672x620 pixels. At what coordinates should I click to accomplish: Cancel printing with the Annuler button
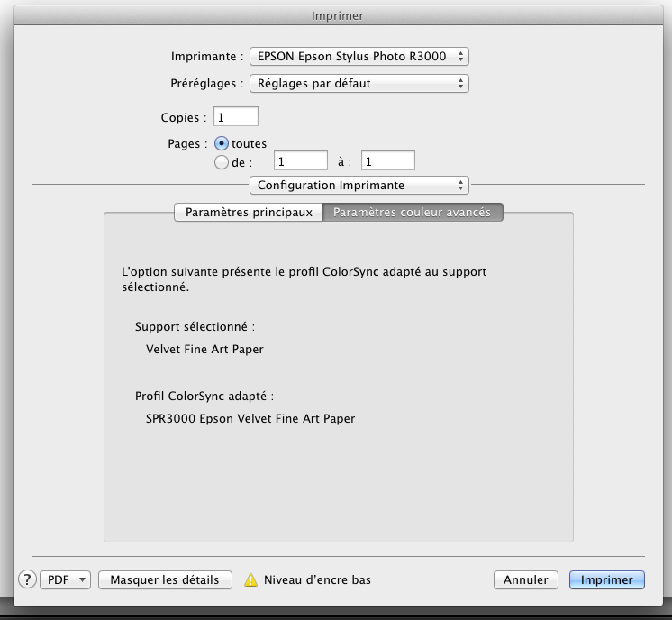coord(525,579)
